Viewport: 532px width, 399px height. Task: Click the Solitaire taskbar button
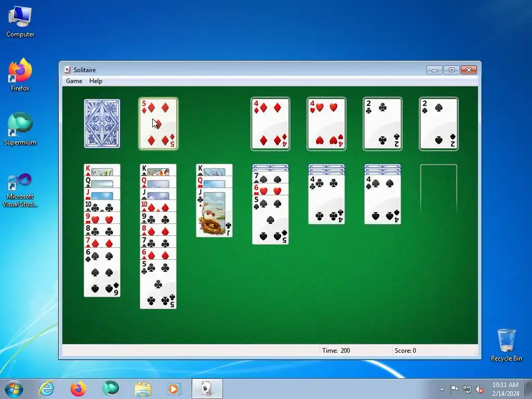(207, 389)
